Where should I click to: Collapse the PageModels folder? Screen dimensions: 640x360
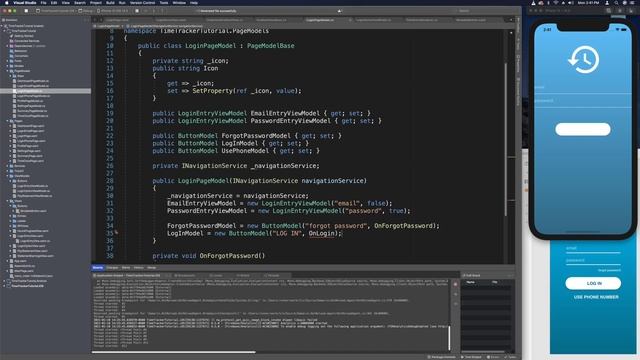tap(7, 71)
